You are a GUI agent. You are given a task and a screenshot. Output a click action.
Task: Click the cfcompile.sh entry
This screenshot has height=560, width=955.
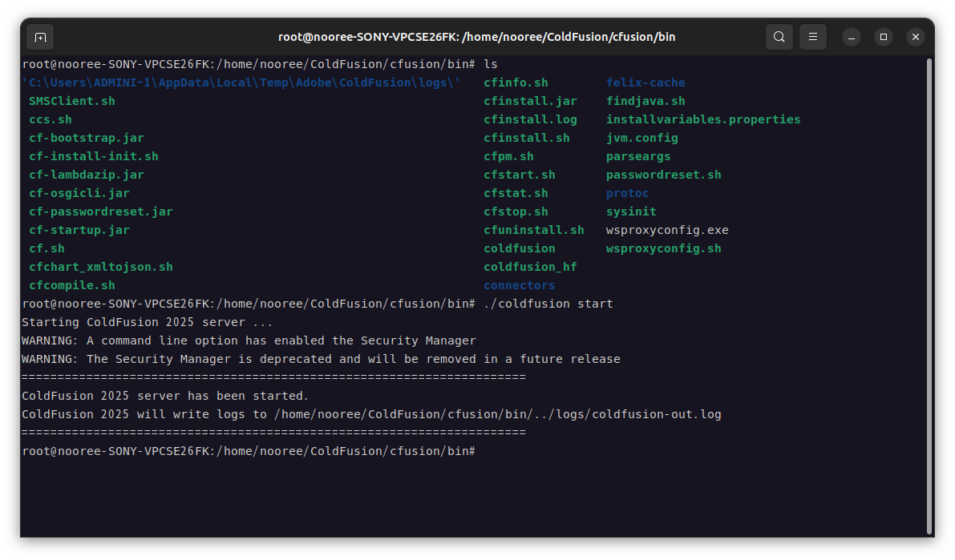point(72,285)
